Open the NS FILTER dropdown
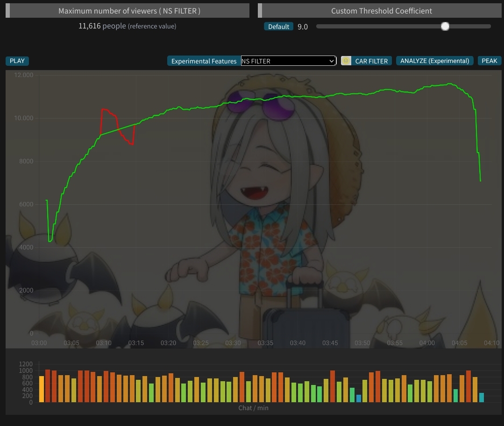This screenshot has width=504, height=426. pos(288,61)
